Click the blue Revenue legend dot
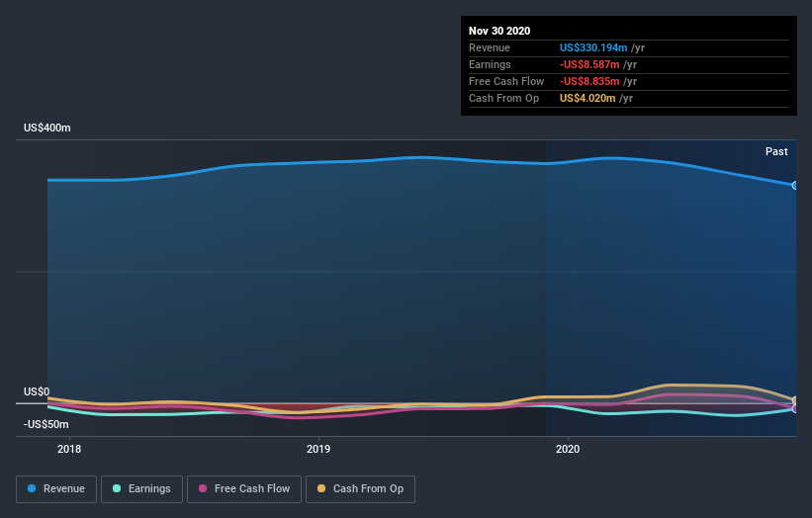812x518 pixels. point(32,488)
